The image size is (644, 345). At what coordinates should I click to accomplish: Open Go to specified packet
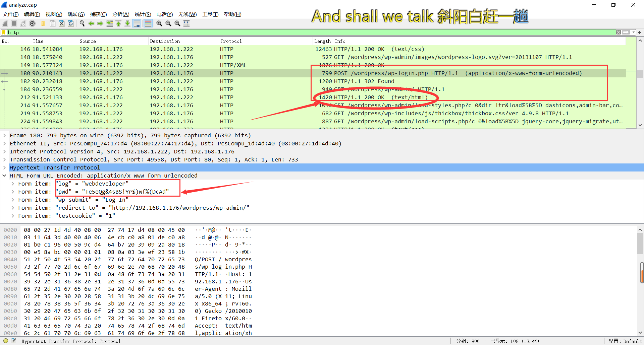coord(109,23)
